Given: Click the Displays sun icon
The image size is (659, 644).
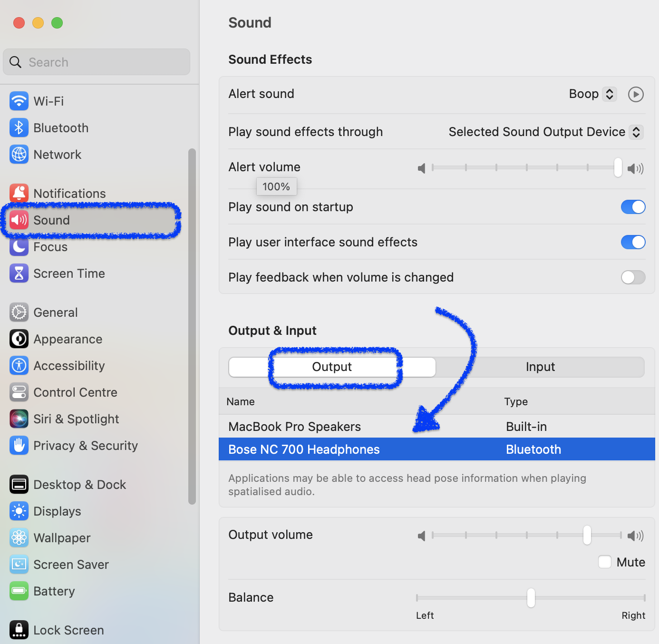Looking at the screenshot, I should point(19,511).
